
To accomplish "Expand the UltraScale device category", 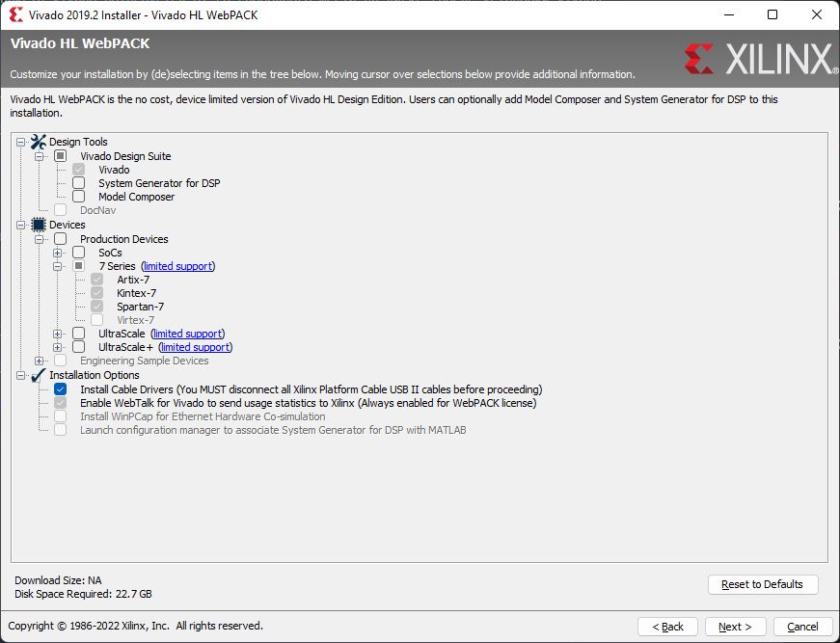I will click(59, 333).
